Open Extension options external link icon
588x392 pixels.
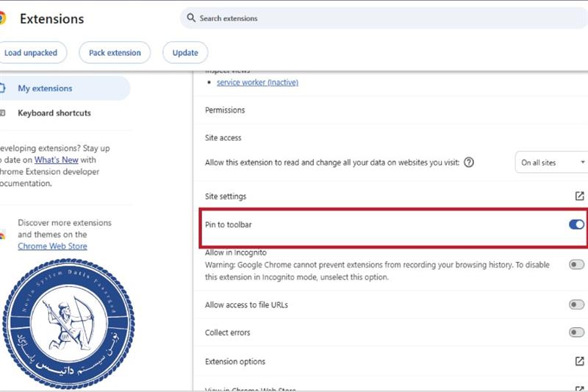point(579,361)
